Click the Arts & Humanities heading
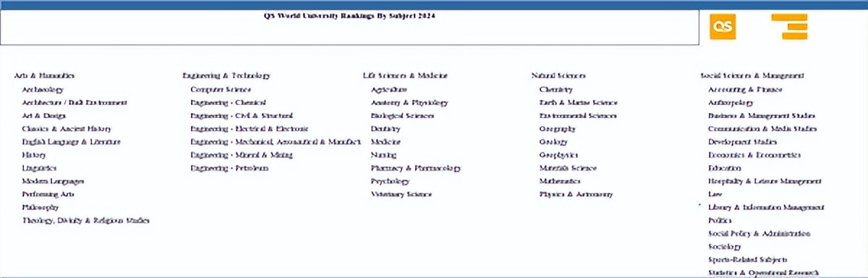This screenshot has height=278, width=868. [x=44, y=75]
